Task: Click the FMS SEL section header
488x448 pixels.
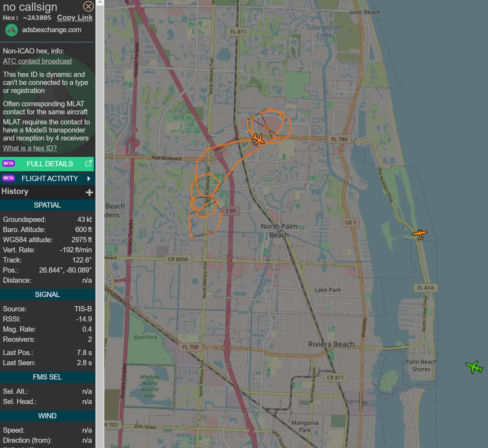Action: (x=47, y=377)
